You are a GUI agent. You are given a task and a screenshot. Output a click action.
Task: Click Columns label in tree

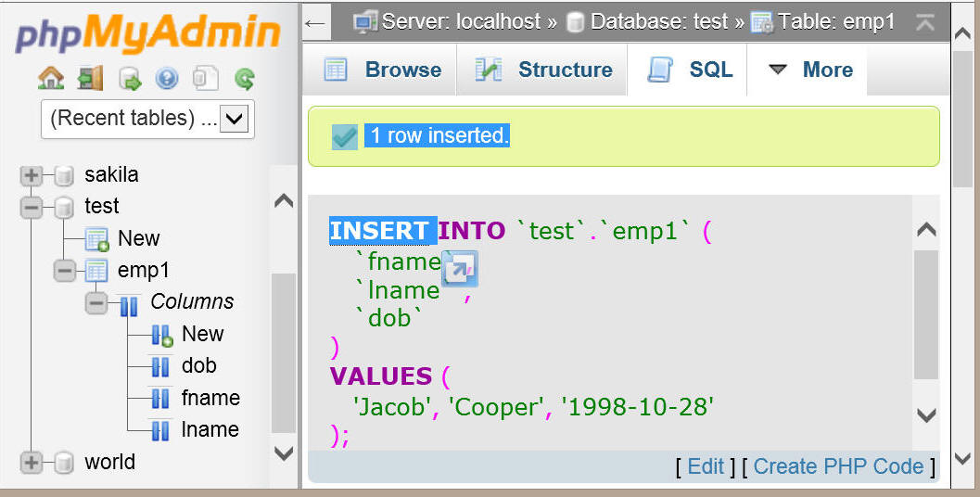(x=192, y=301)
